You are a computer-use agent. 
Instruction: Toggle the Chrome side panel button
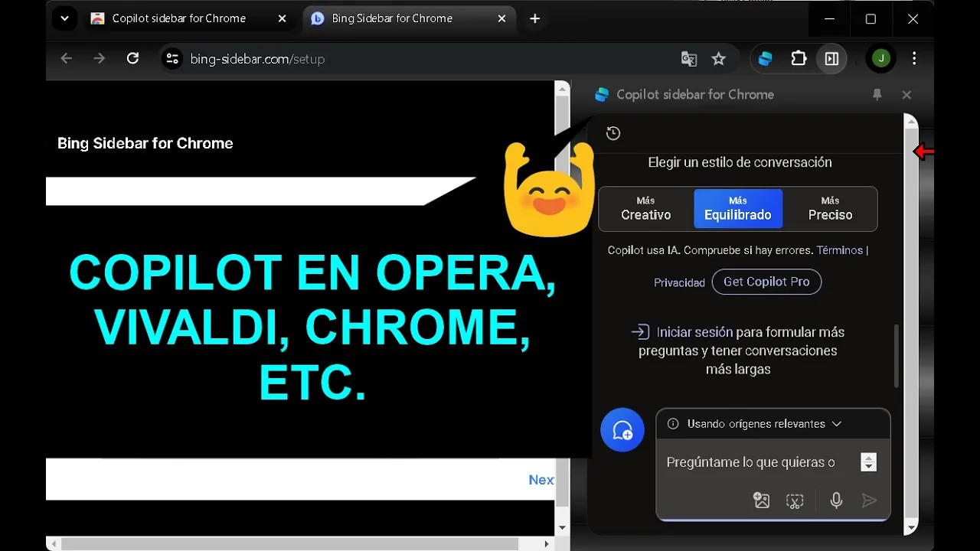pyautogui.click(x=831, y=59)
